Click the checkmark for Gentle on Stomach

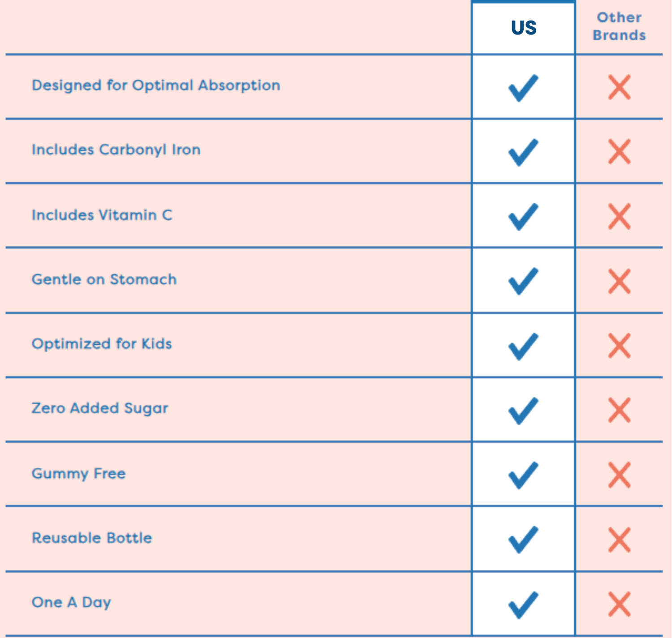tap(523, 281)
